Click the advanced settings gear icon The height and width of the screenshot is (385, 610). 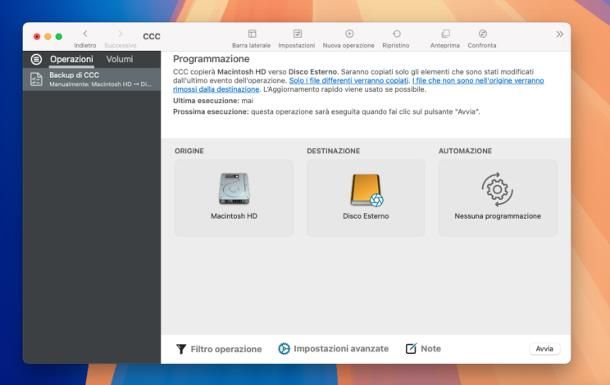284,349
